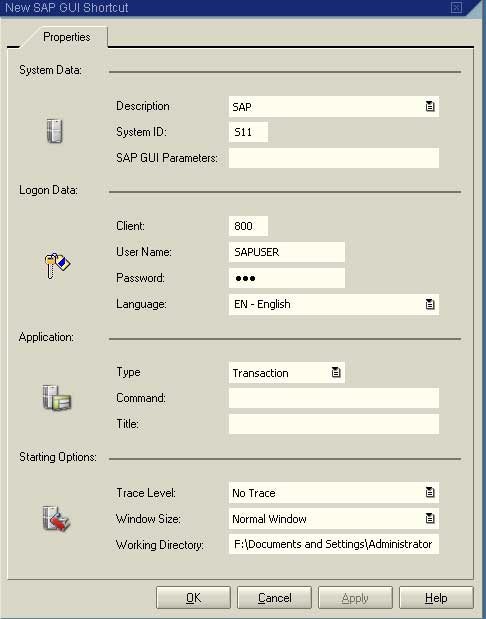This screenshot has height=619, width=486.
Task: Focus the SAP GUI Parameters field
Action: coord(334,158)
